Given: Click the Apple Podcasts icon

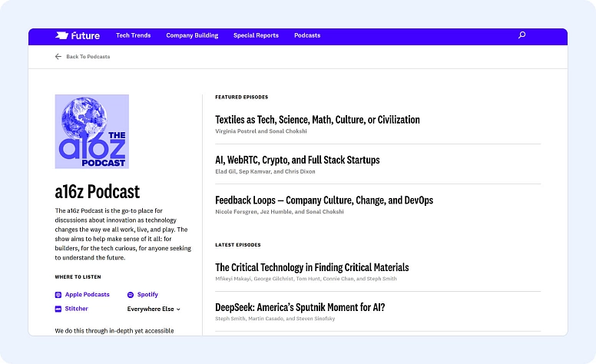Looking at the screenshot, I should [x=58, y=295].
